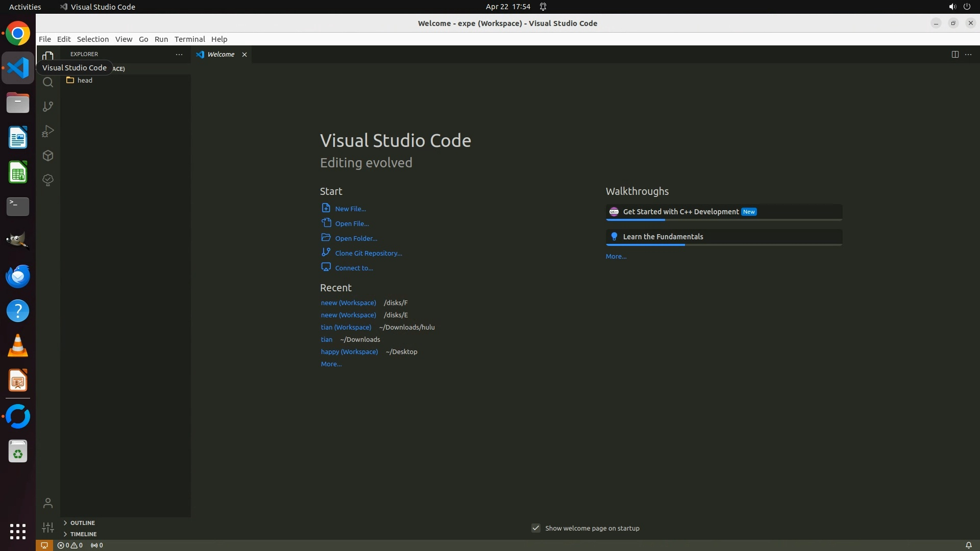Close the Welcome tab
The width and height of the screenshot is (980, 551).
(244, 55)
